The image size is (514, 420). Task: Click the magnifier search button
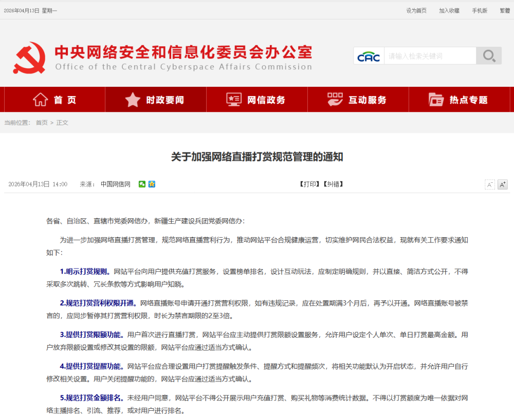pos(488,56)
